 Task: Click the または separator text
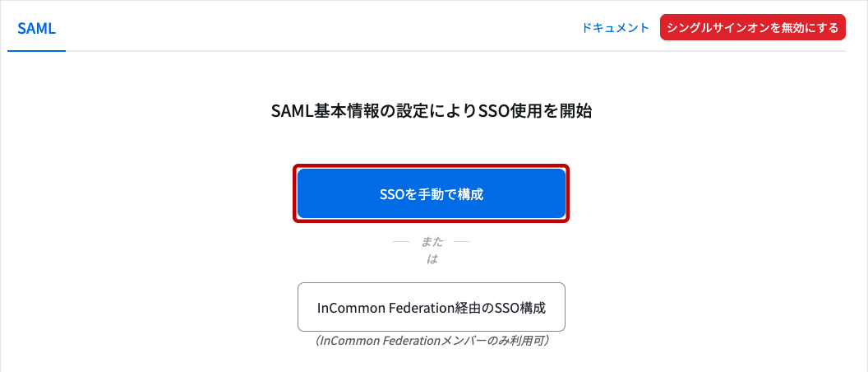(432, 249)
